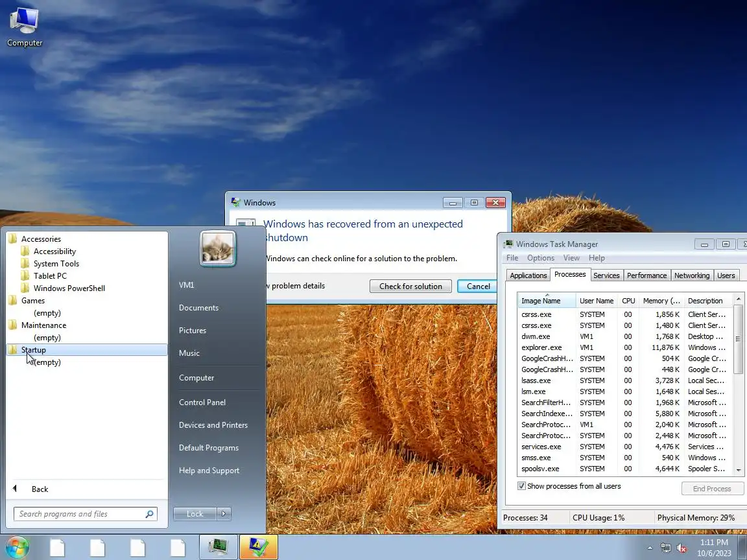This screenshot has height=560, width=747.
Task: Open Control Panel from Start menu
Action: coord(202,402)
